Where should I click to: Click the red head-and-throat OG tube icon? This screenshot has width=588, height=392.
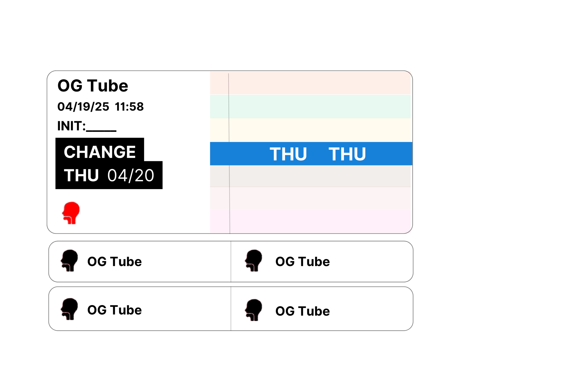(71, 213)
